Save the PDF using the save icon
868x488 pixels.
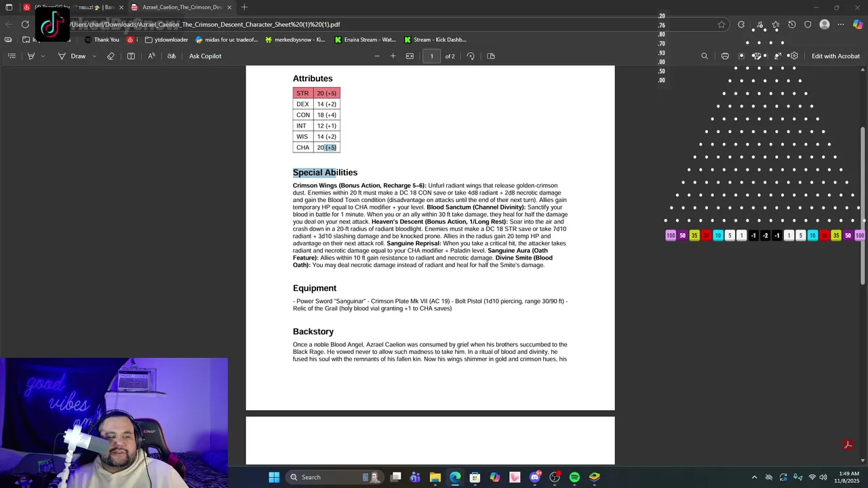741,56
